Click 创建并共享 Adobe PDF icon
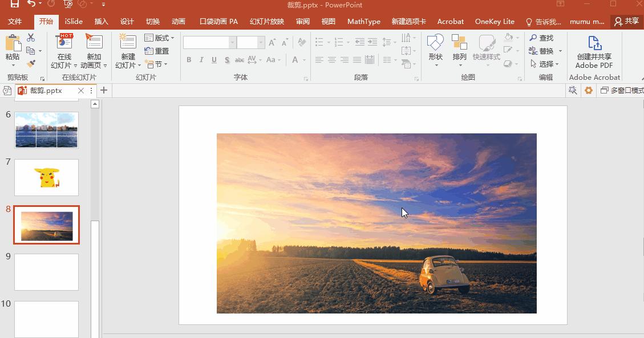The width and height of the screenshot is (644, 338). pyautogui.click(x=594, y=44)
